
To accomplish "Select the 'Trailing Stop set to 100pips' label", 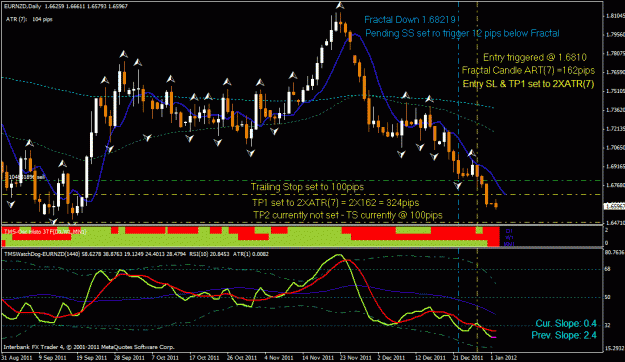I will 307,187.
